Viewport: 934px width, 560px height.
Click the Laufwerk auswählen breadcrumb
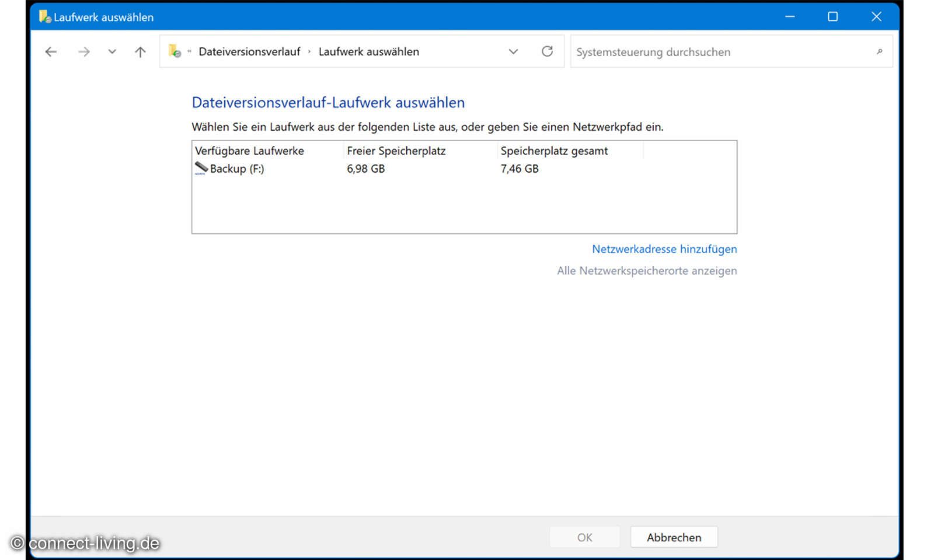point(368,51)
